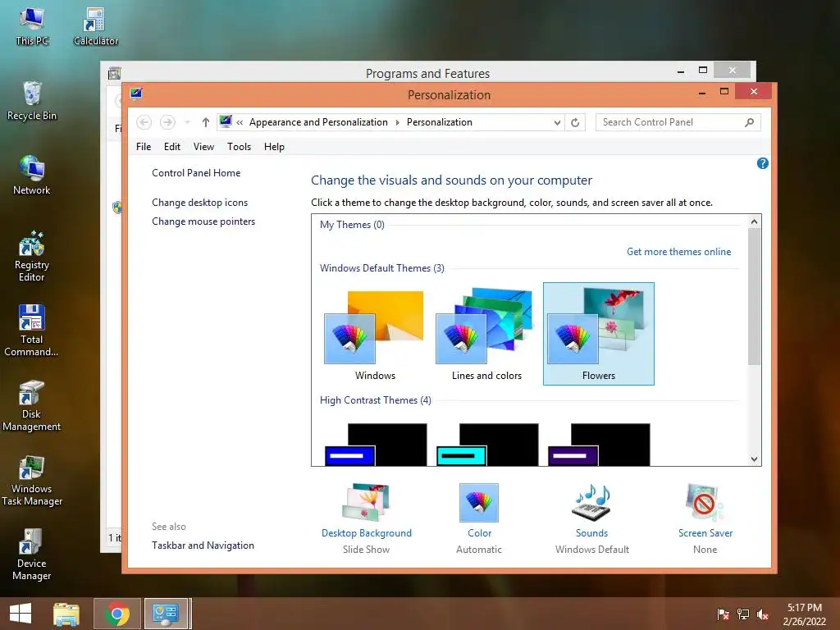The image size is (840, 630).
Task: Select the Device Manager shortcut
Action: point(32,555)
